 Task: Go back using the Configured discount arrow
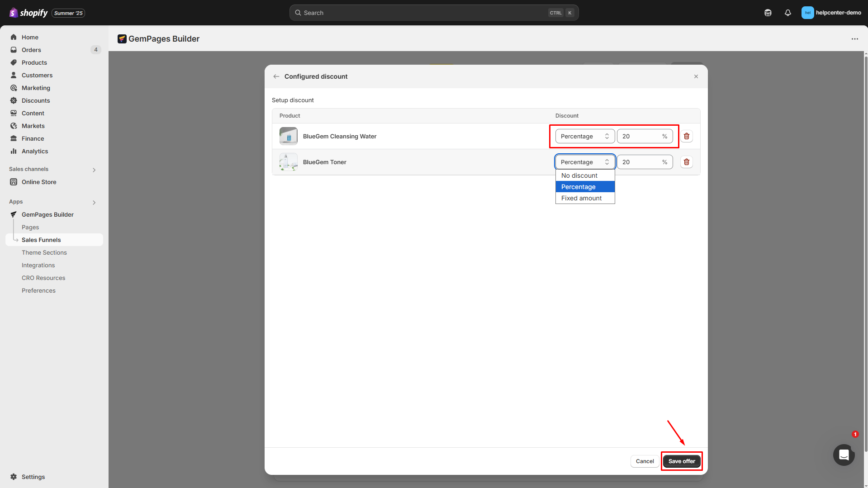pyautogui.click(x=276, y=76)
